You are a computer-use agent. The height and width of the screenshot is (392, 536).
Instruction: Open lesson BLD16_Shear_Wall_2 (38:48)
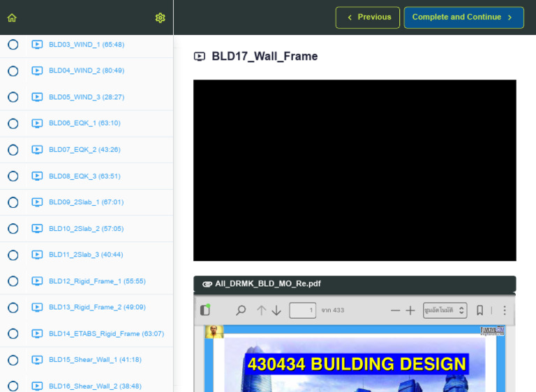coord(95,386)
